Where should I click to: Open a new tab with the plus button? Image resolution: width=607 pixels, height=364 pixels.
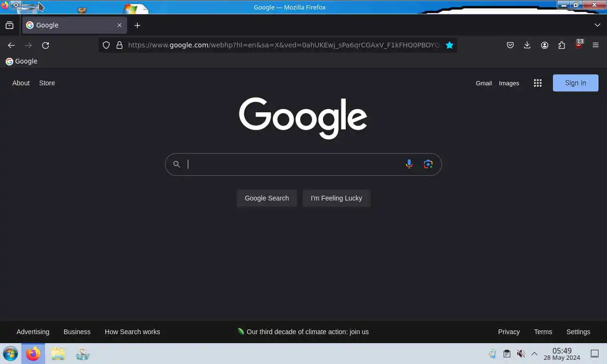pyautogui.click(x=137, y=25)
